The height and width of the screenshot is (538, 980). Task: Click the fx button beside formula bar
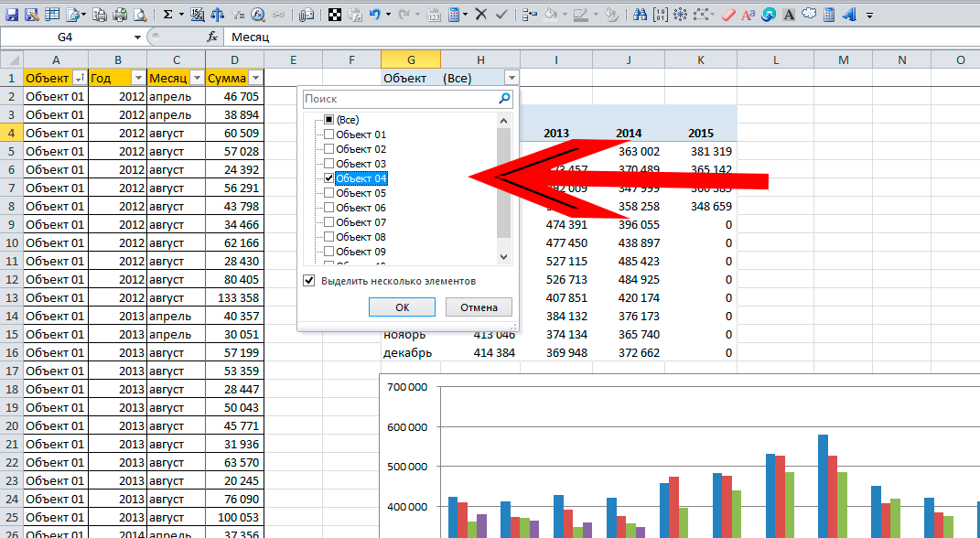click(212, 38)
